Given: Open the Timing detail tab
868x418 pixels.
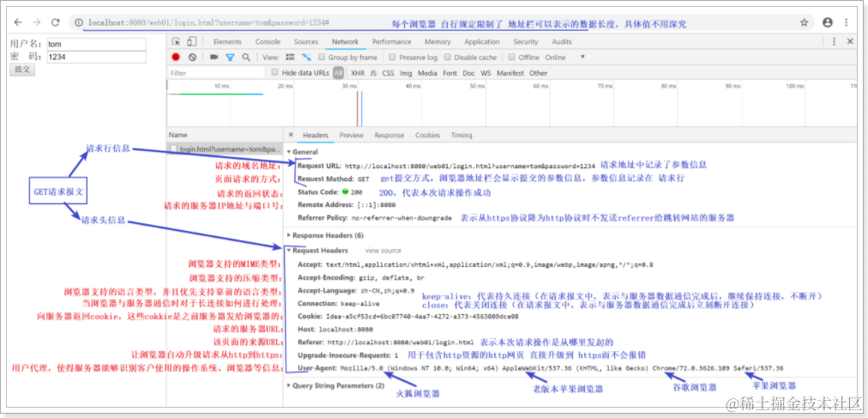Looking at the screenshot, I should (461, 135).
